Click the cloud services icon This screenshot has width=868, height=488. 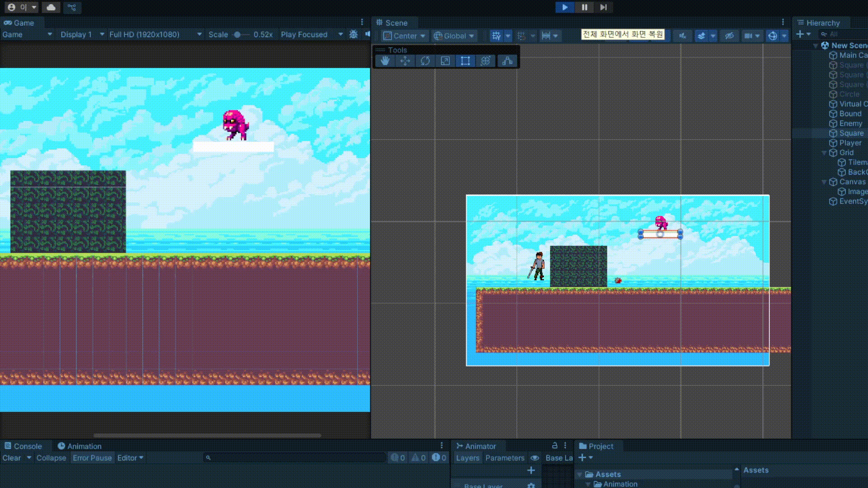coord(51,7)
